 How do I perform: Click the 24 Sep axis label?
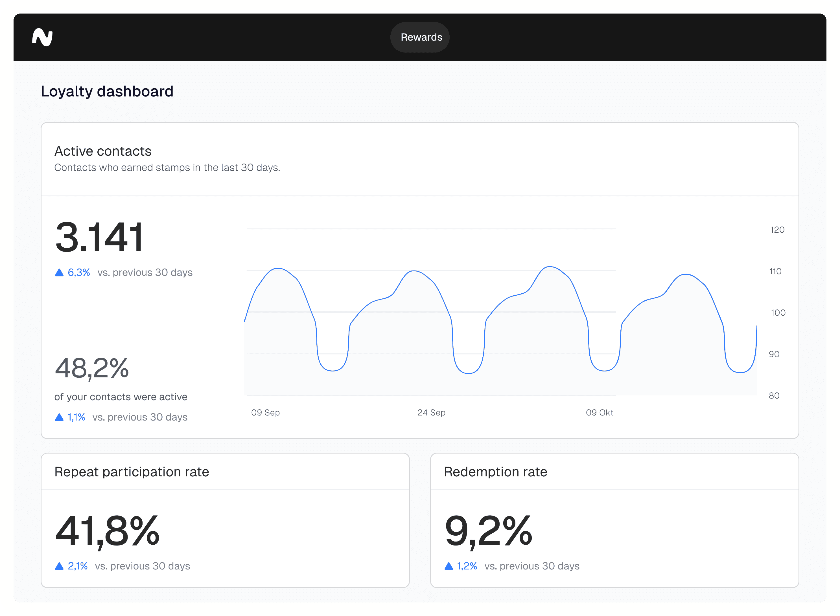(431, 412)
